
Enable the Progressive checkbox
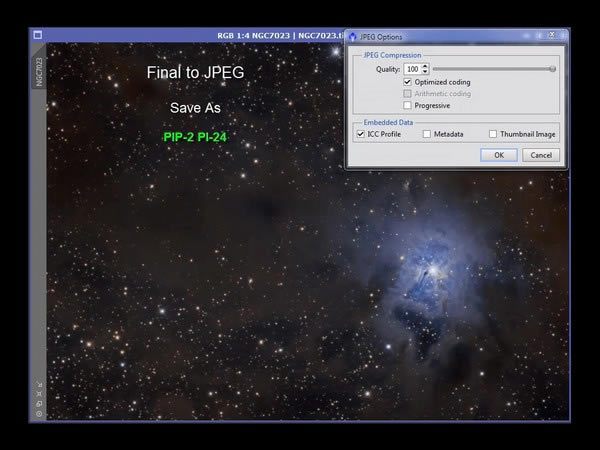(x=408, y=105)
